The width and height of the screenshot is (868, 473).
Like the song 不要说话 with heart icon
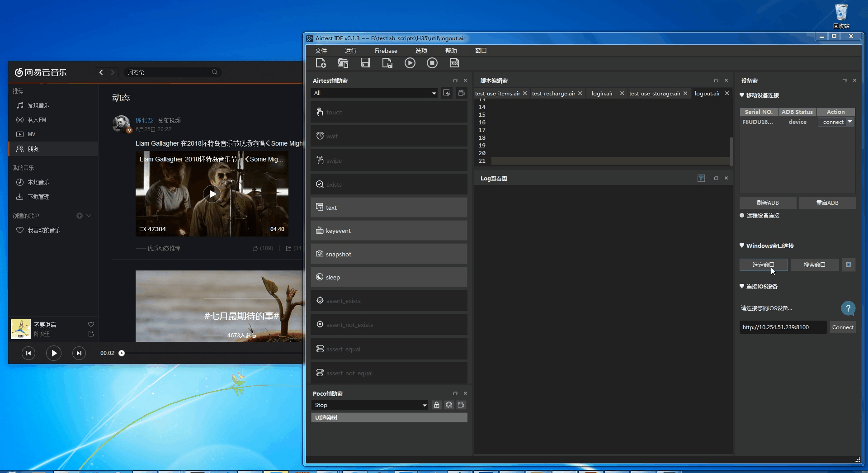click(x=91, y=325)
